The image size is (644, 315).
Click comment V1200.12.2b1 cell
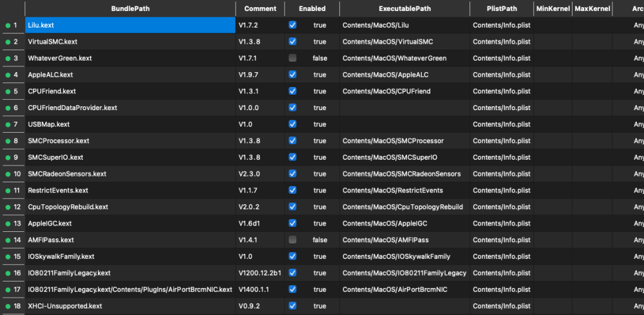(x=260, y=273)
